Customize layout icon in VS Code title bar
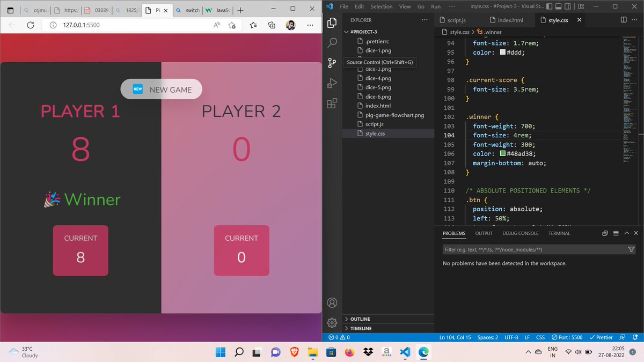644x362 pixels. pos(581,6)
